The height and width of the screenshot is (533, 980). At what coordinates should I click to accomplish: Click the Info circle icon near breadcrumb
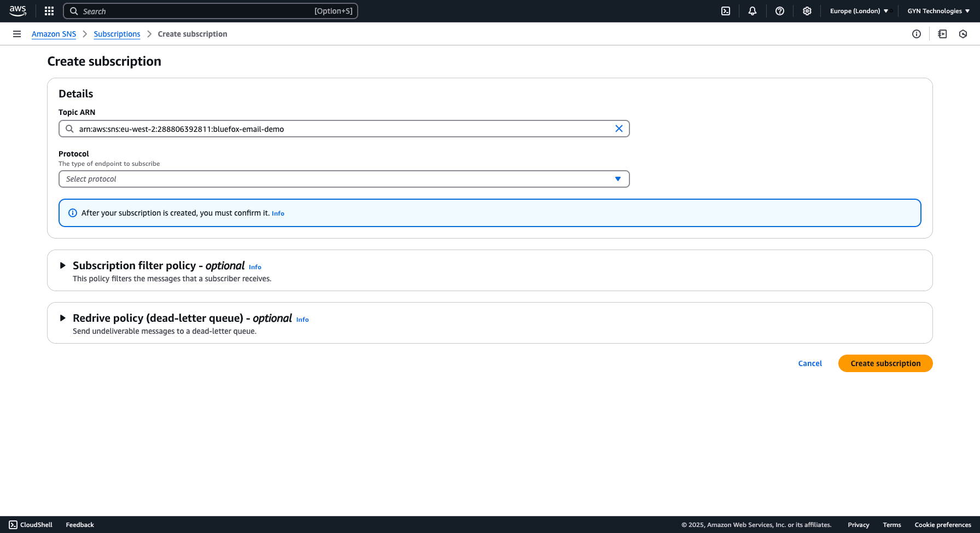(917, 34)
